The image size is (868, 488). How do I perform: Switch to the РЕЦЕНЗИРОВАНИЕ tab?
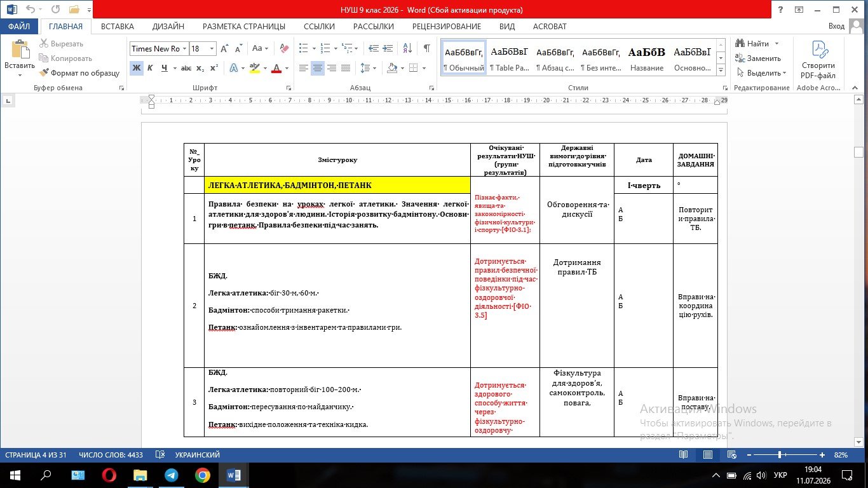(x=447, y=27)
